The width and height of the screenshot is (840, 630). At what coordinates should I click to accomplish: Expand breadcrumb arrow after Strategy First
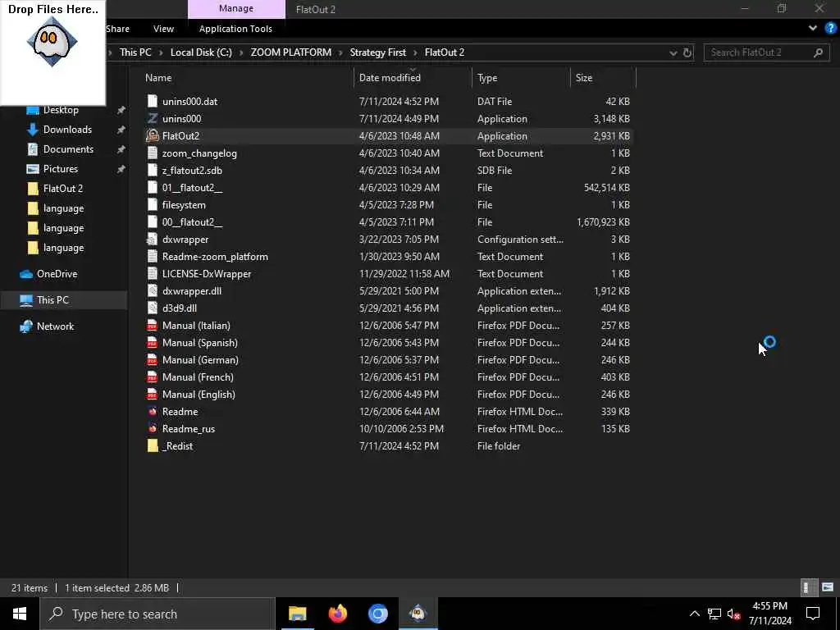click(415, 52)
